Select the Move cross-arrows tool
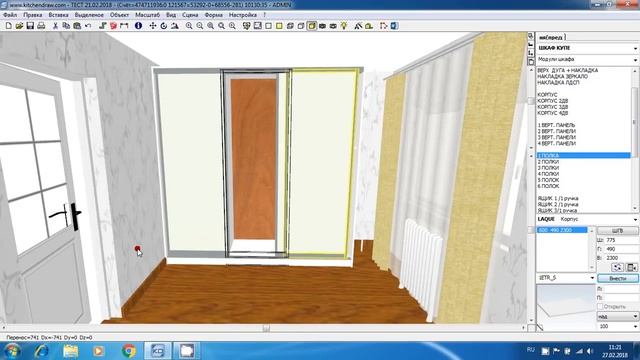Viewport: 640px width, 360px height. tap(153, 26)
